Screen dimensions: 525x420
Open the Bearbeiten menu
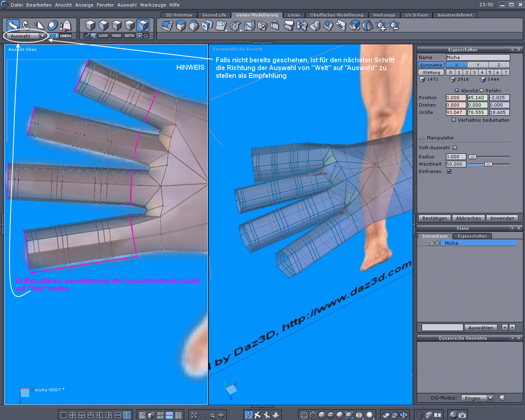pyautogui.click(x=39, y=5)
